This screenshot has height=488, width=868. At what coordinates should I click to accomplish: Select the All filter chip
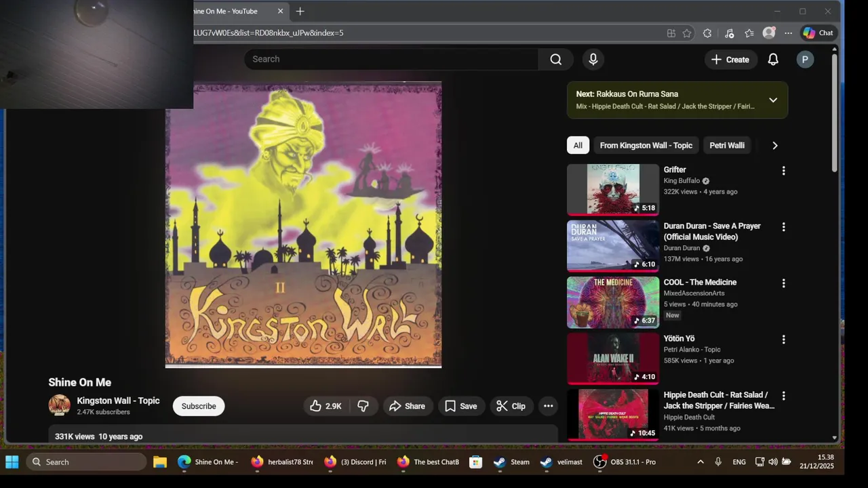click(578, 145)
